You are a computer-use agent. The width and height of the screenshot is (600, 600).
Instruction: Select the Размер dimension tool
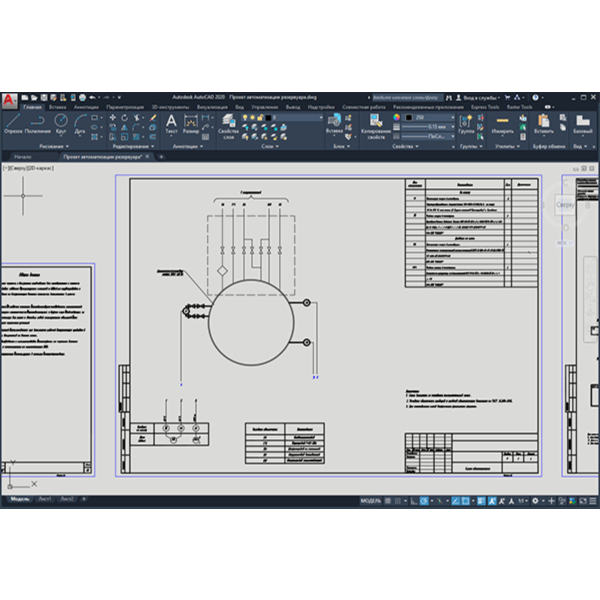[x=191, y=125]
